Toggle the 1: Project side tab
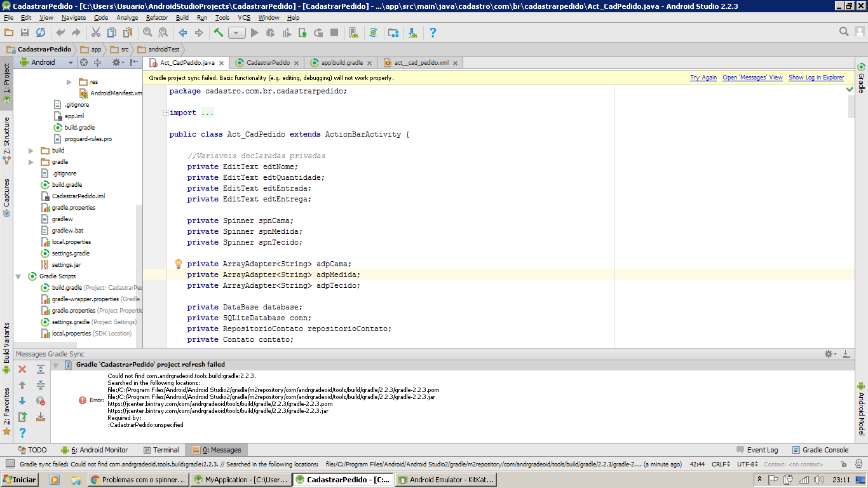The width and height of the screenshot is (868, 488). (x=6, y=83)
